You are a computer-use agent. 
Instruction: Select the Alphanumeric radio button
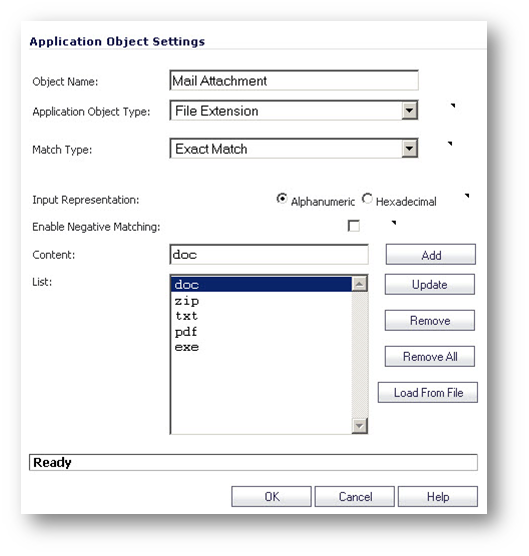tap(282, 199)
